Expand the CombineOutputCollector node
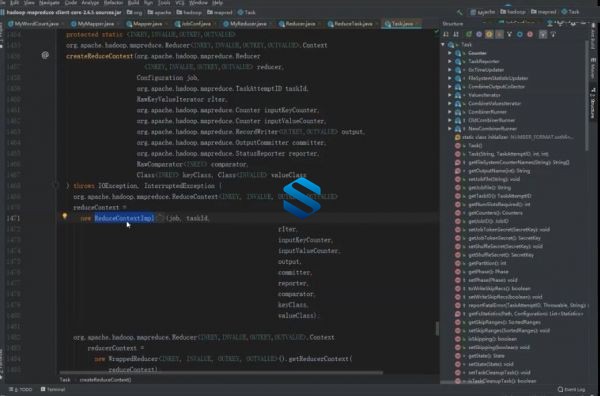 tap(450, 87)
